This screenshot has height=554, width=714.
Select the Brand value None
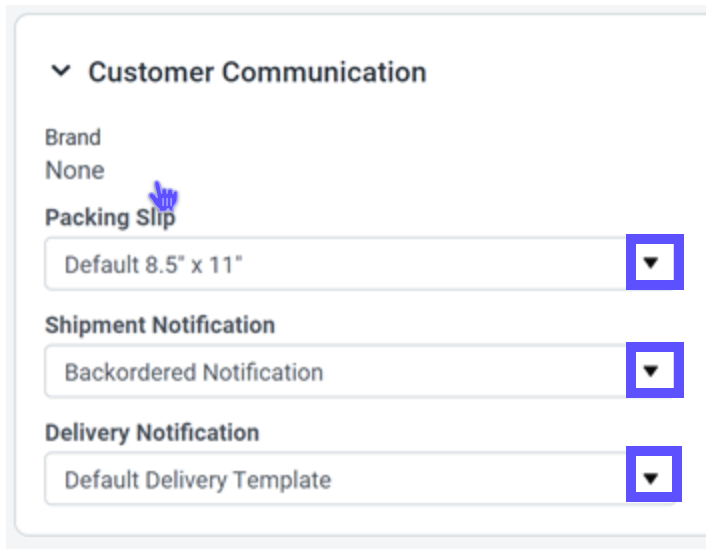(x=75, y=170)
